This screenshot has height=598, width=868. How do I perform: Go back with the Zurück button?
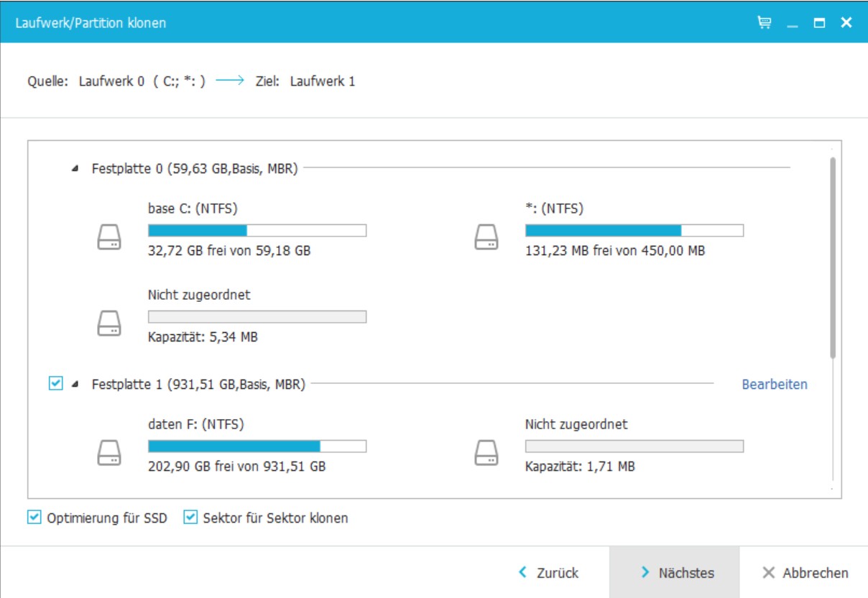[x=549, y=573]
